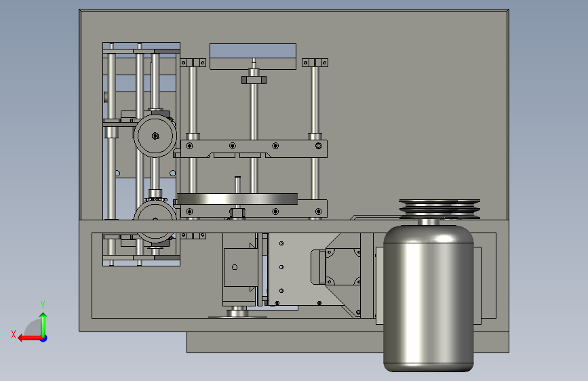This screenshot has width=588, height=381.
Task: Select the hex nut on the center screw shaft
Action: [254, 79]
